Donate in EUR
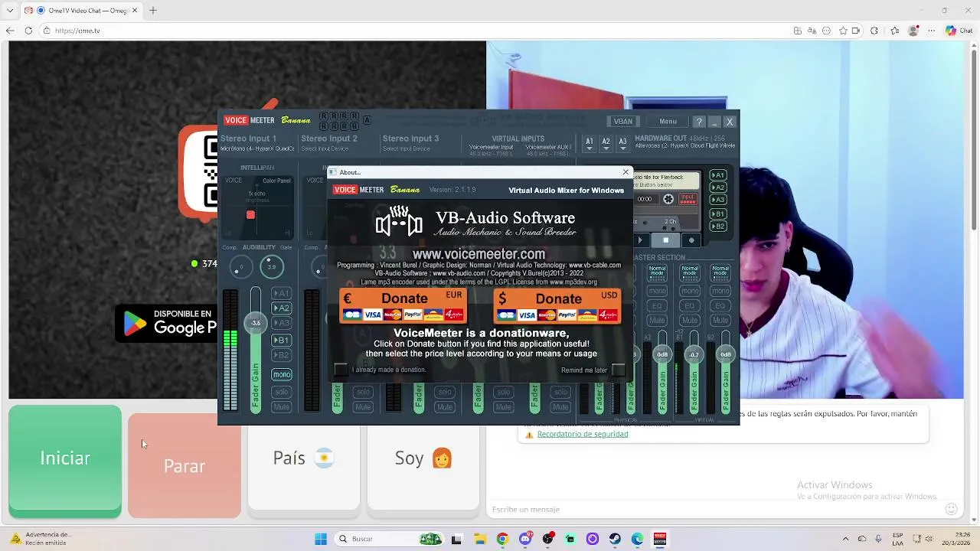Viewport: 980px width, 551px height. [x=403, y=305]
